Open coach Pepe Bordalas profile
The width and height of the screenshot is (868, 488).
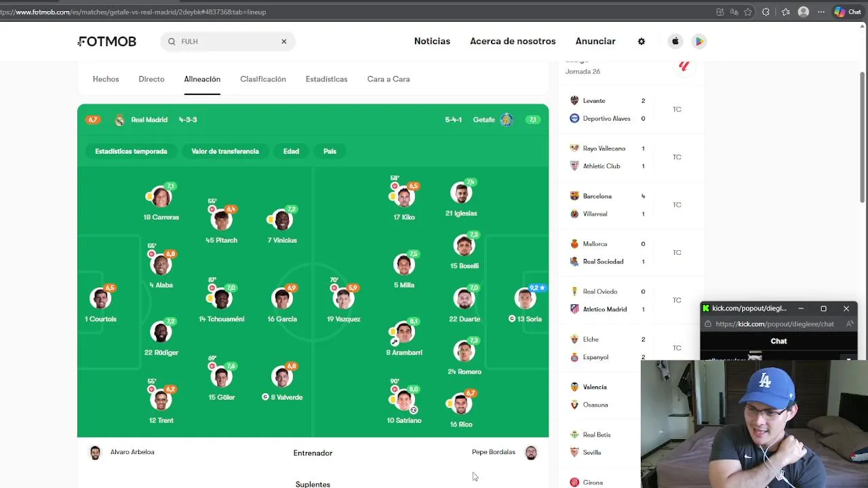point(505,452)
